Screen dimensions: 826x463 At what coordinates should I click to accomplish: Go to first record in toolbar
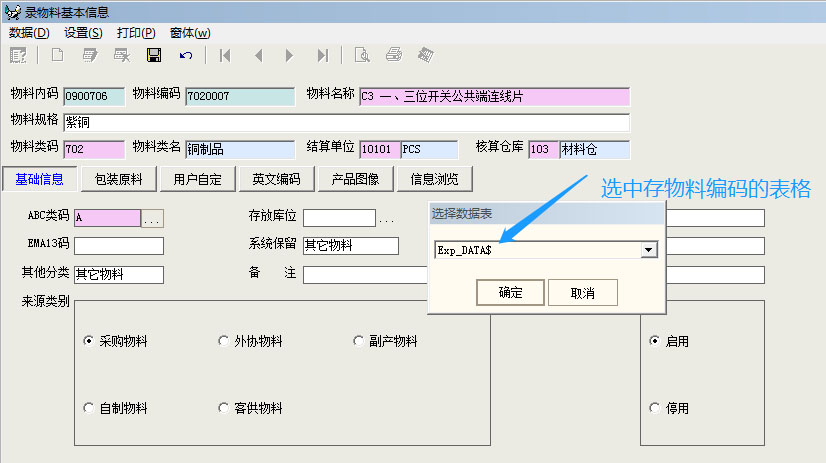coord(225,55)
